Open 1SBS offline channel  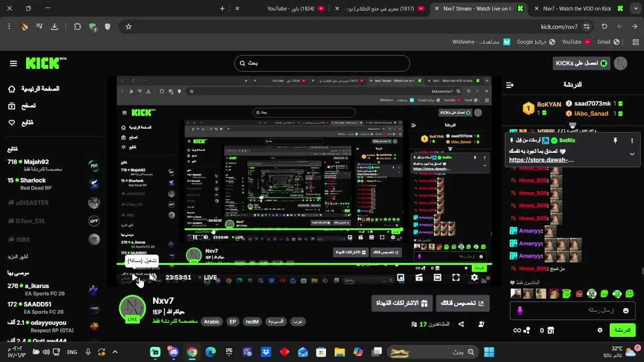click(53, 239)
